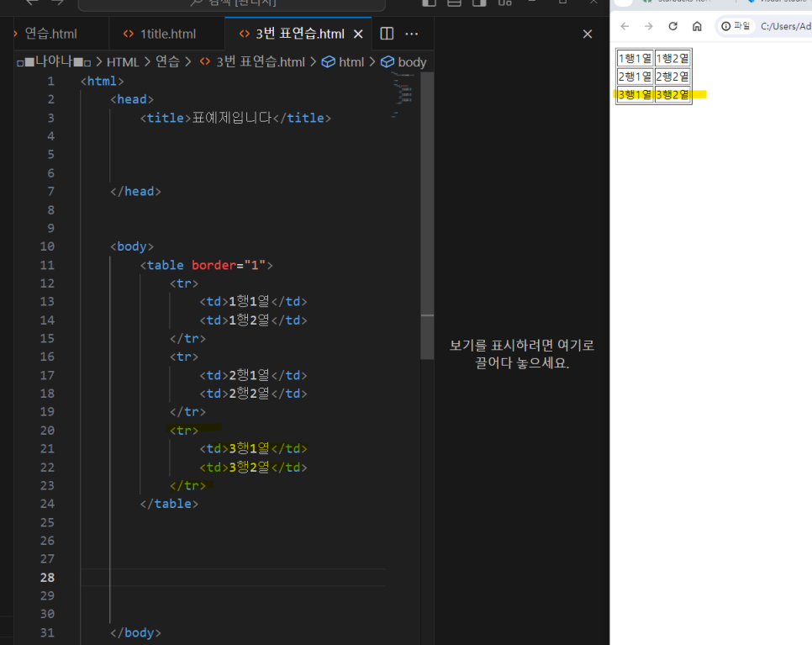Open the body symbol breadcrumb
This screenshot has width=812, height=645.
[412, 62]
